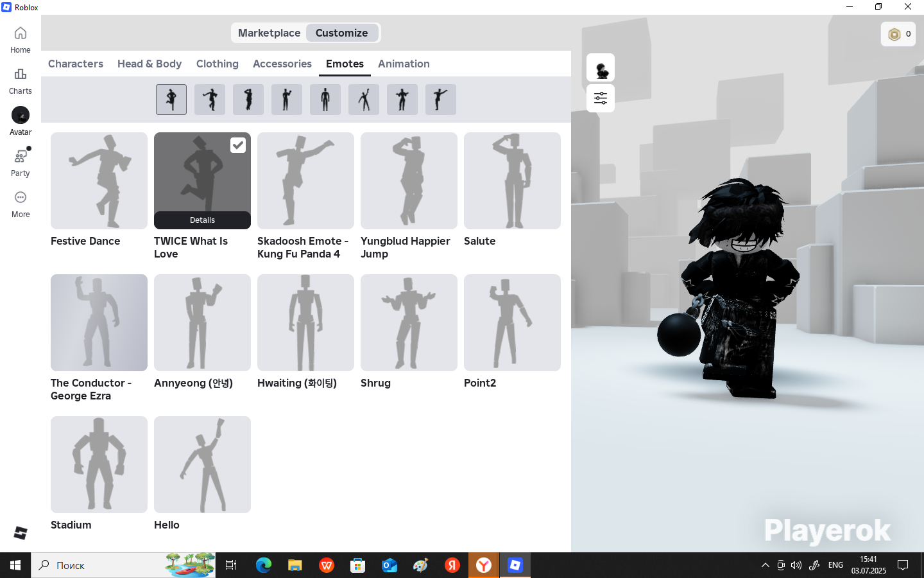This screenshot has width=924, height=578.
Task: Open the Robux balance button
Action: (898, 34)
